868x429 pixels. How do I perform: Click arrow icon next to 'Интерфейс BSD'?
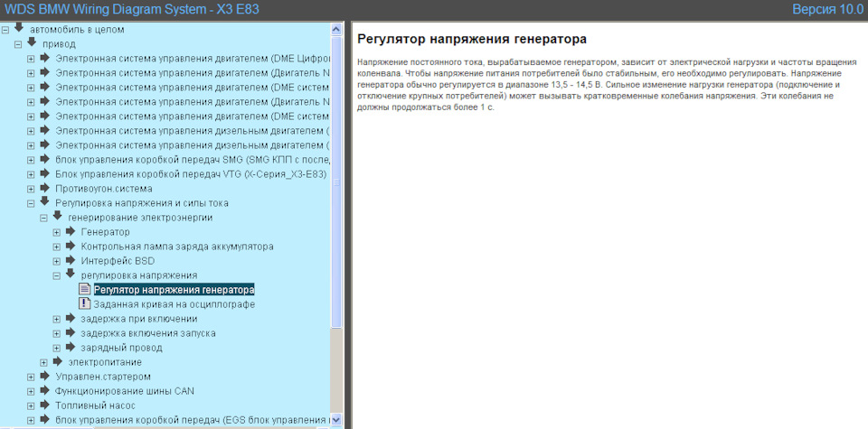pos(71,259)
